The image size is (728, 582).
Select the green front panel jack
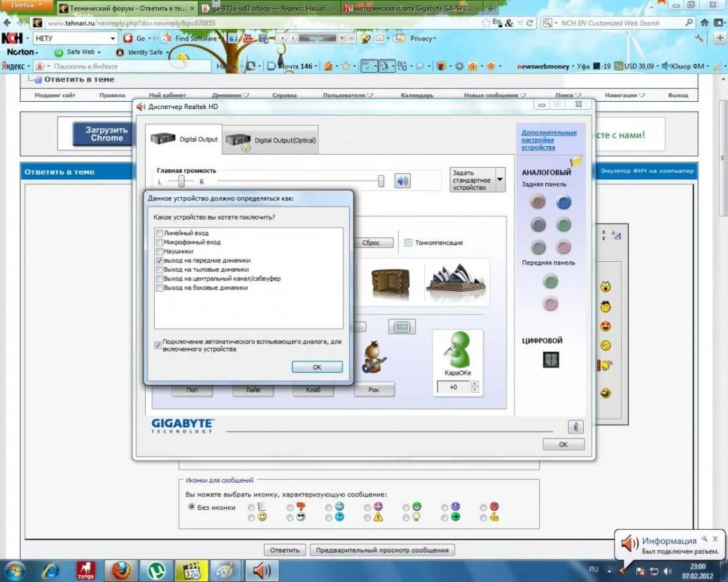550,281
